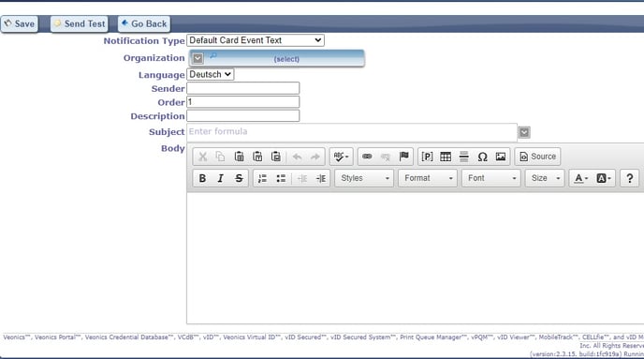
Task: Insert special character with Omega icon
Action: 482,157
